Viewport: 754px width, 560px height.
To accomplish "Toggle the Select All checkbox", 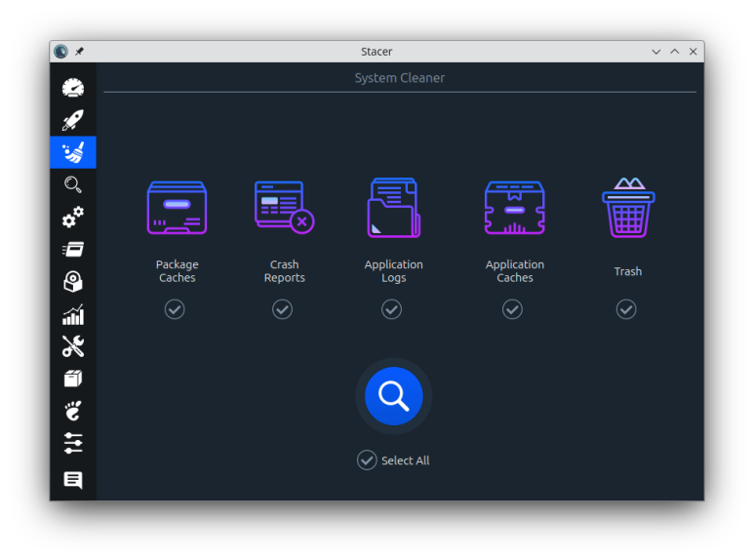I will click(367, 460).
